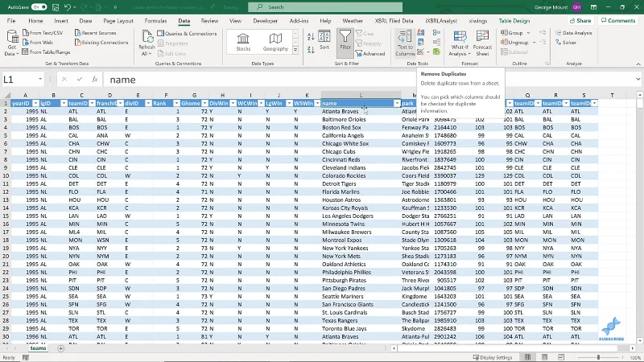The width and height of the screenshot is (644, 362).
Task: Launch the Solver add-in
Action: coord(566,43)
